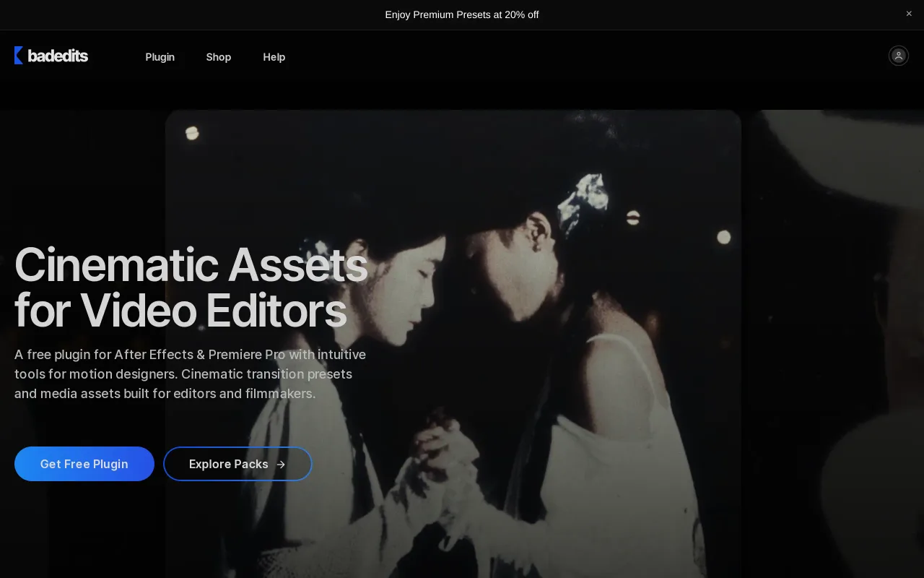Open the Help navigation item
Viewport: 924px width, 578px height.
pos(274,57)
